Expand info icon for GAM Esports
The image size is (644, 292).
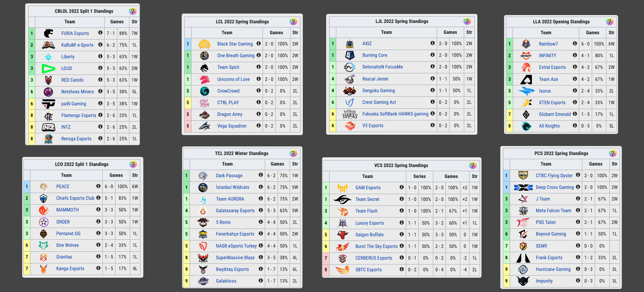[x=402, y=187]
